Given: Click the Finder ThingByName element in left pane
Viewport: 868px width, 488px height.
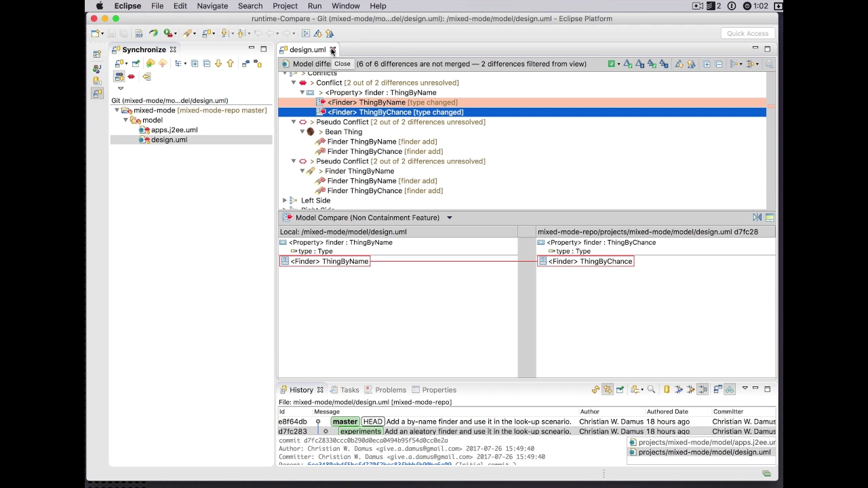Looking at the screenshot, I should point(325,262).
